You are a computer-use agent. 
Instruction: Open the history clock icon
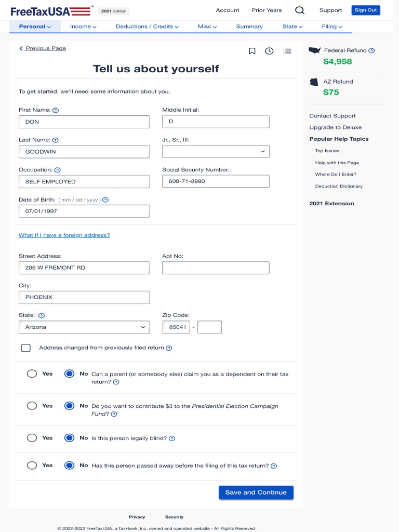[269, 51]
